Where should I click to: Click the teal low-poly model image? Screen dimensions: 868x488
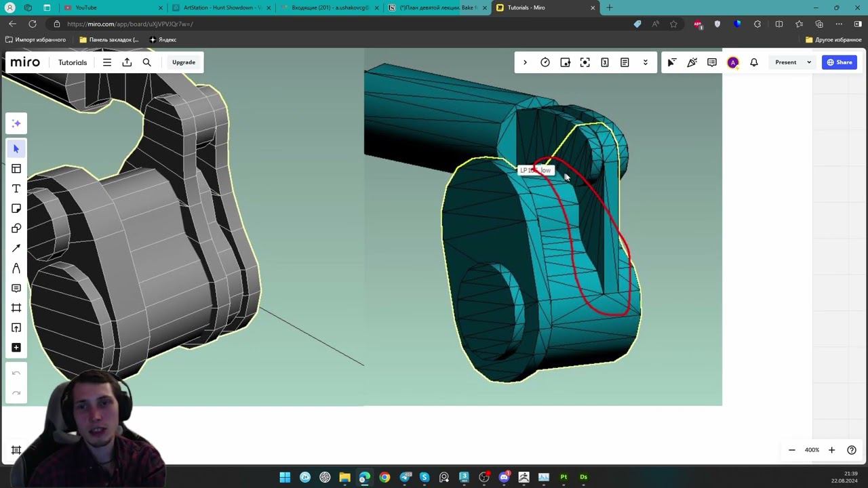coord(542,228)
